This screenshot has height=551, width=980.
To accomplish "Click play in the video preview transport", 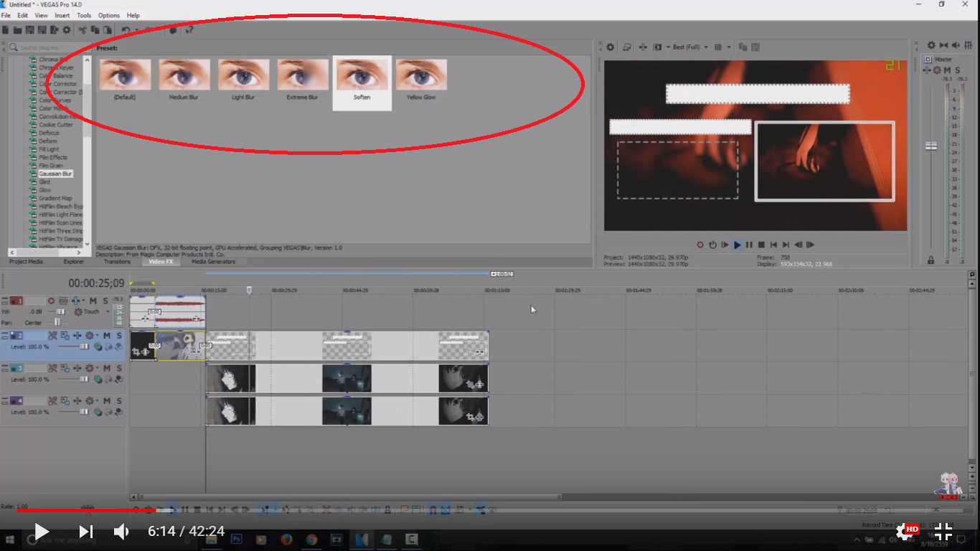I will click(x=737, y=245).
